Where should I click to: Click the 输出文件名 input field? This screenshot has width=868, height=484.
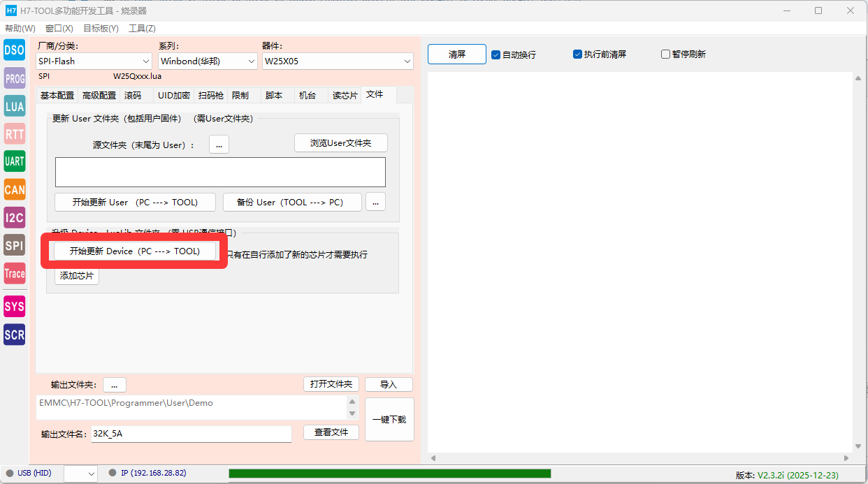pyautogui.click(x=191, y=434)
